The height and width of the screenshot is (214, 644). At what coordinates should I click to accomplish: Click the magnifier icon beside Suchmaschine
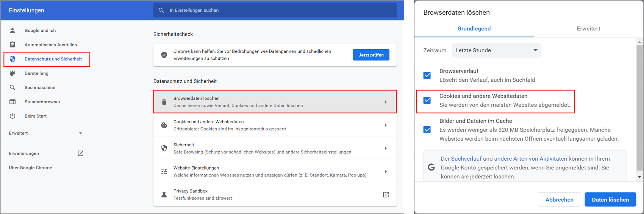point(13,87)
